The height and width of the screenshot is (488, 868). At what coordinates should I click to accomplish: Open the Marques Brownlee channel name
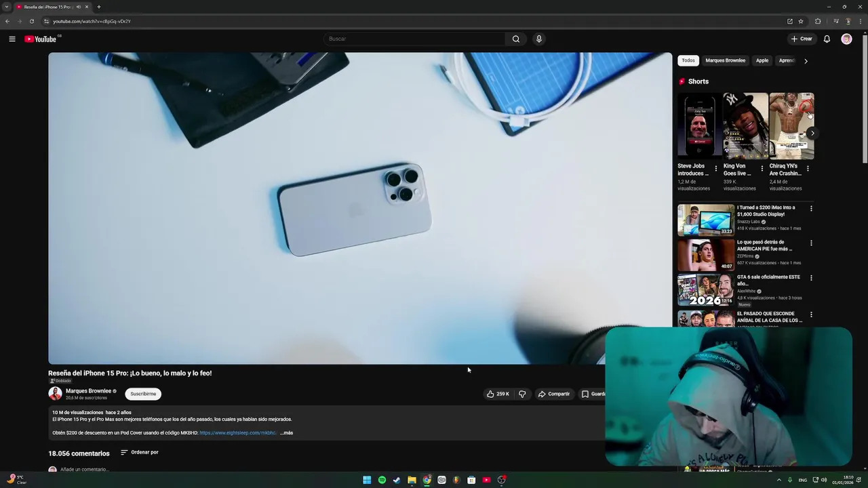[88, 391]
